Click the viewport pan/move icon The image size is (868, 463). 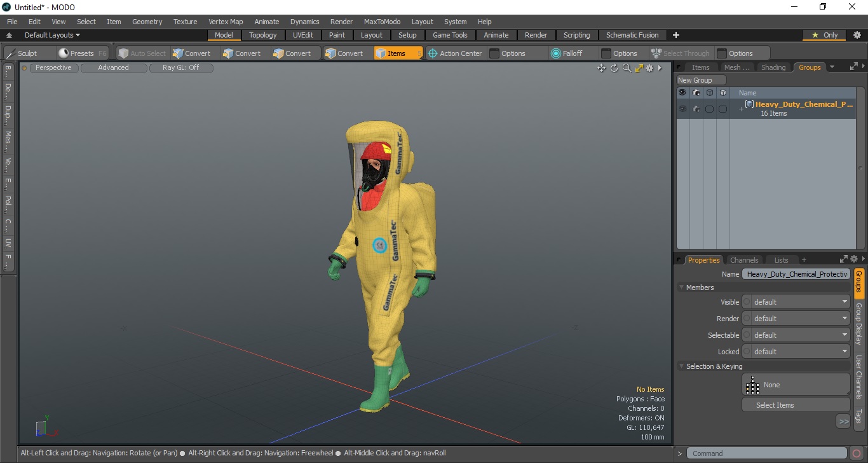(601, 68)
